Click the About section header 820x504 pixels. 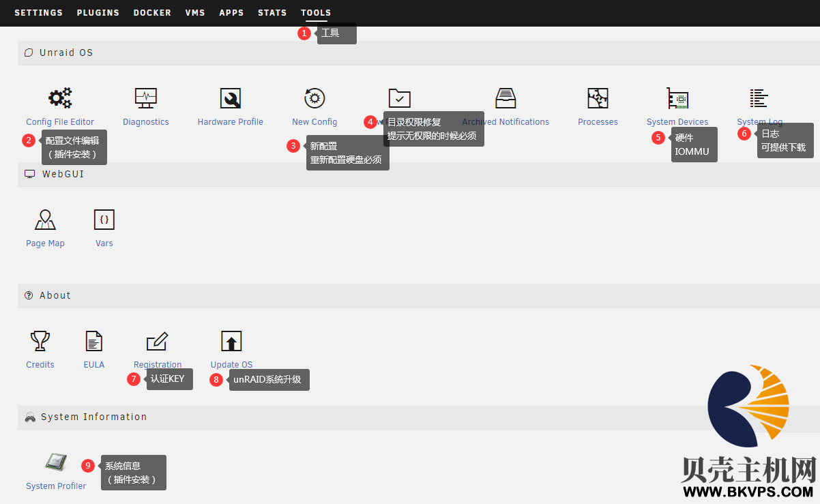coord(419,296)
